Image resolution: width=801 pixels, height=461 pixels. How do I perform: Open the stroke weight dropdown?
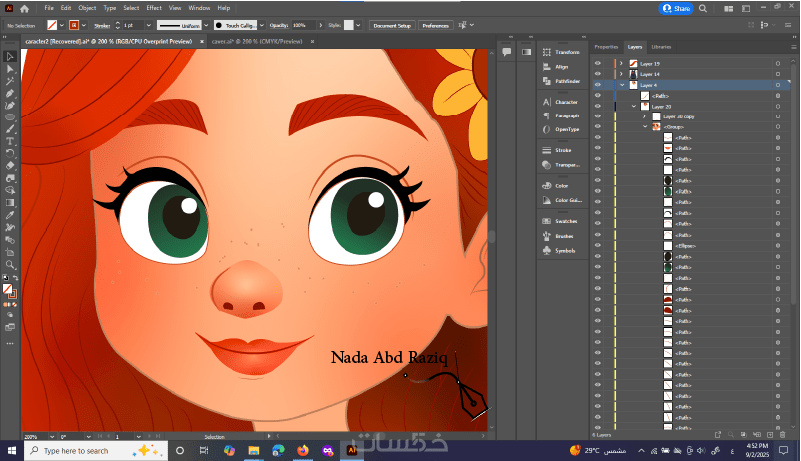pos(149,25)
